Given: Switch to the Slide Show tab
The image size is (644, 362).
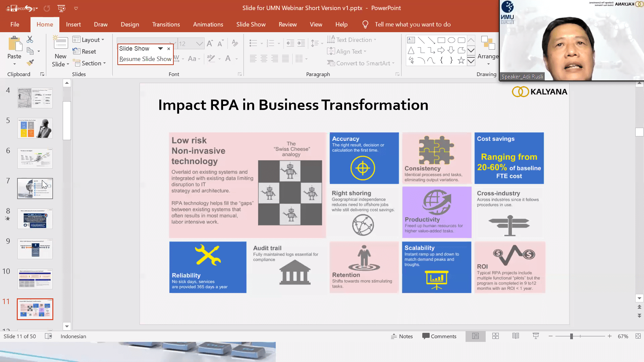Looking at the screenshot, I should coord(251,24).
